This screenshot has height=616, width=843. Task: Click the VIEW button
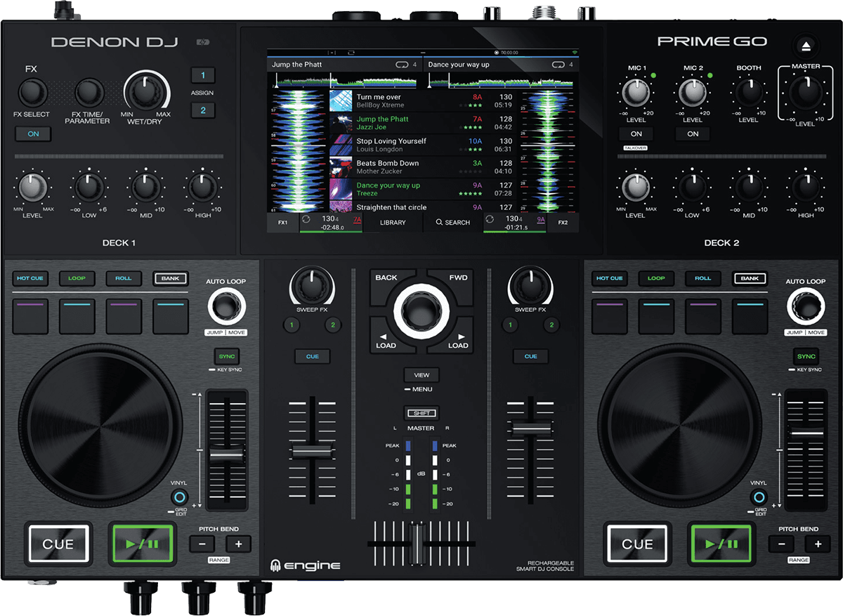421,375
